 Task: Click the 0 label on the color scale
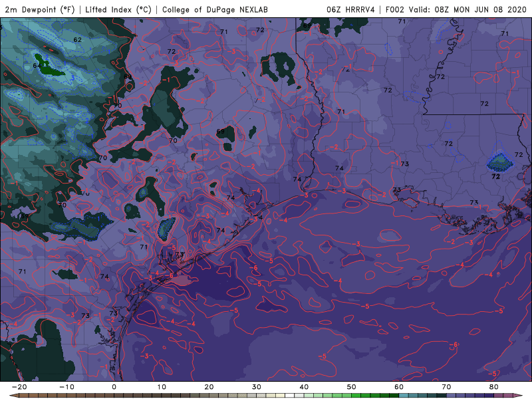click(114, 387)
